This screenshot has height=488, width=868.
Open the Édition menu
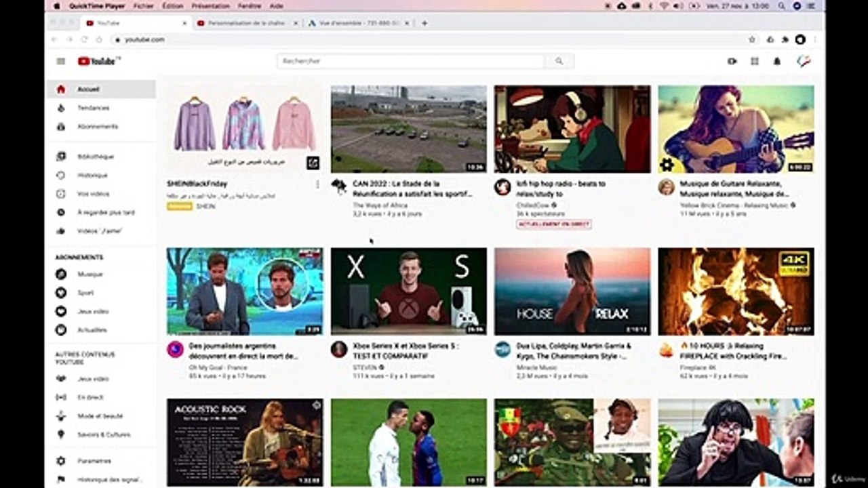coord(172,5)
